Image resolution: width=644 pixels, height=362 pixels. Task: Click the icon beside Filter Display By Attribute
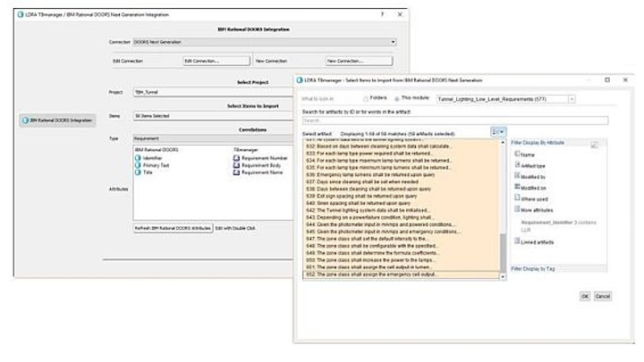click(x=594, y=144)
